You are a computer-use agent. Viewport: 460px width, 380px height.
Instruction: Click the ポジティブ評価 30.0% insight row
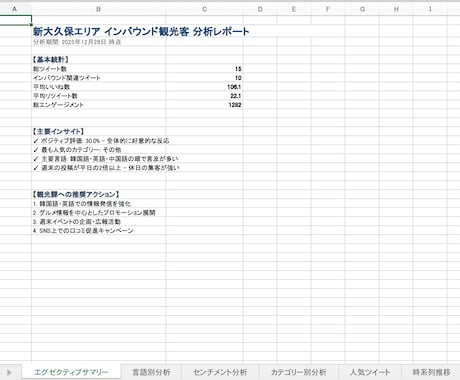[x=101, y=141]
